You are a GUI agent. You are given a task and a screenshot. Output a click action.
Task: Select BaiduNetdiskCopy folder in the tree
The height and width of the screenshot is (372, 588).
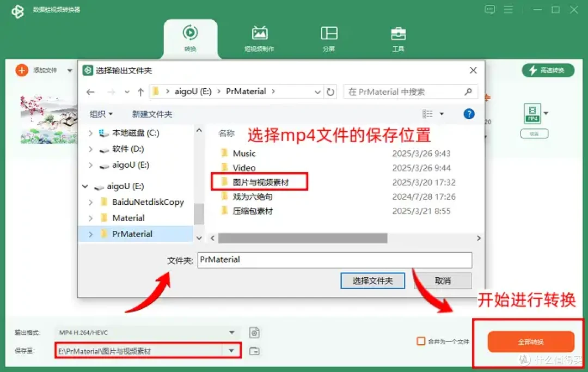[x=148, y=202]
